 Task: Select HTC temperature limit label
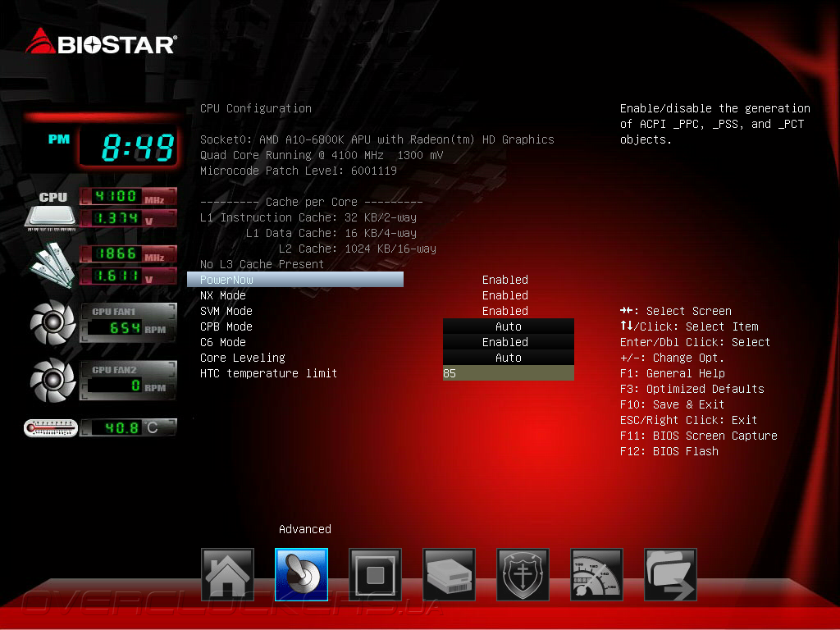[268, 373]
